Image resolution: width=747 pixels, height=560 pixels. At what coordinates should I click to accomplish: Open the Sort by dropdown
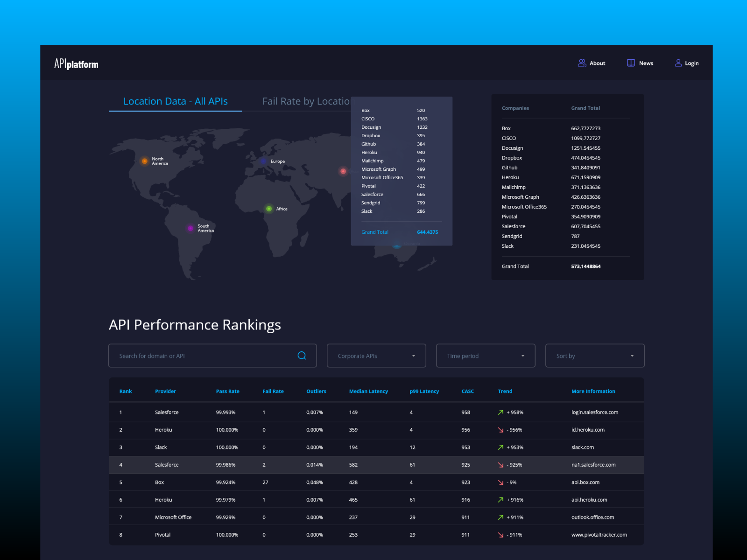[x=595, y=356]
